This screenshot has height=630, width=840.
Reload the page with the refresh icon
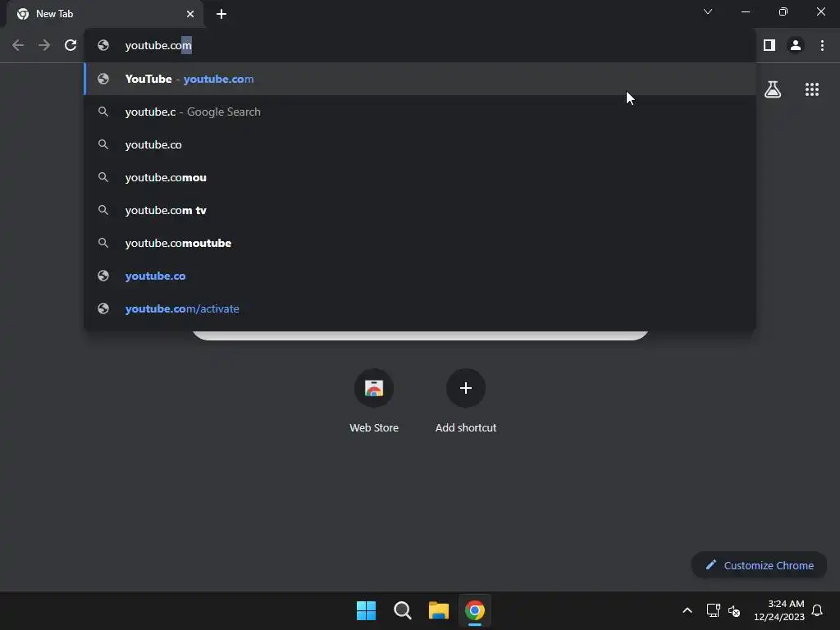tap(71, 46)
